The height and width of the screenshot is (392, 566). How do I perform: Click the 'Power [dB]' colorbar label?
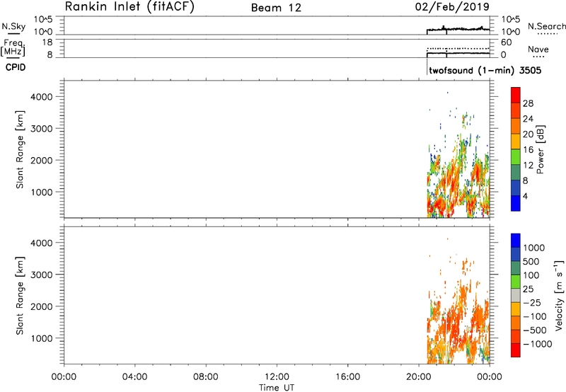click(x=540, y=149)
